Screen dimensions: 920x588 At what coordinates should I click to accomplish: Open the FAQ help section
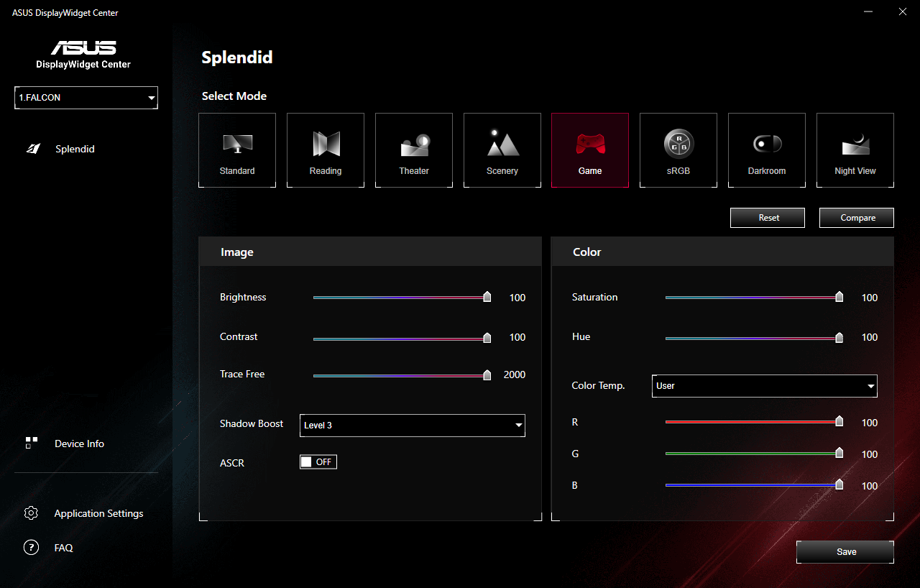point(63,548)
